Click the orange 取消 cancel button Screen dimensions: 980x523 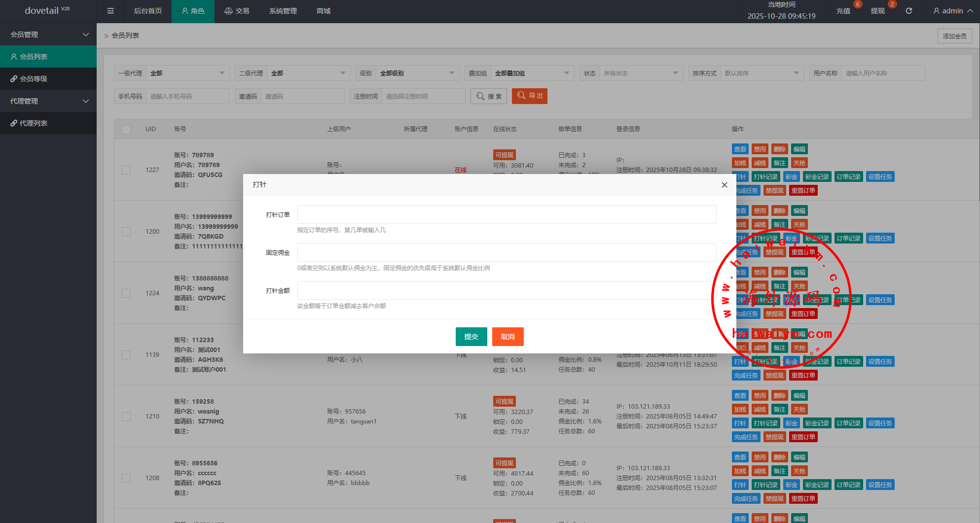pos(508,337)
